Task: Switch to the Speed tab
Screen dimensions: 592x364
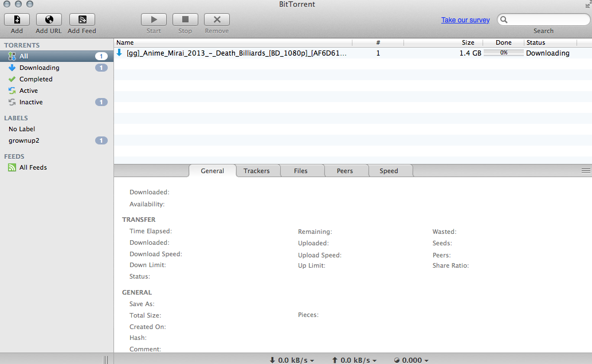Action: point(389,171)
